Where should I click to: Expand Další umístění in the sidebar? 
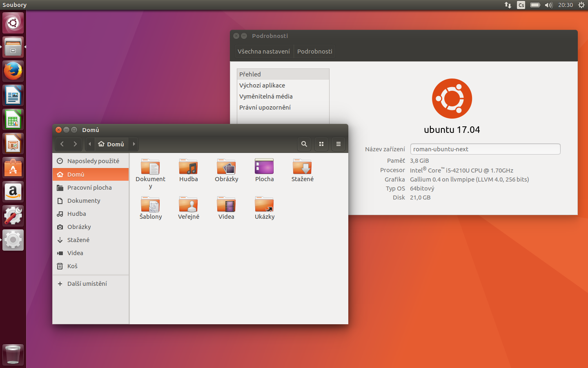pyautogui.click(x=87, y=283)
